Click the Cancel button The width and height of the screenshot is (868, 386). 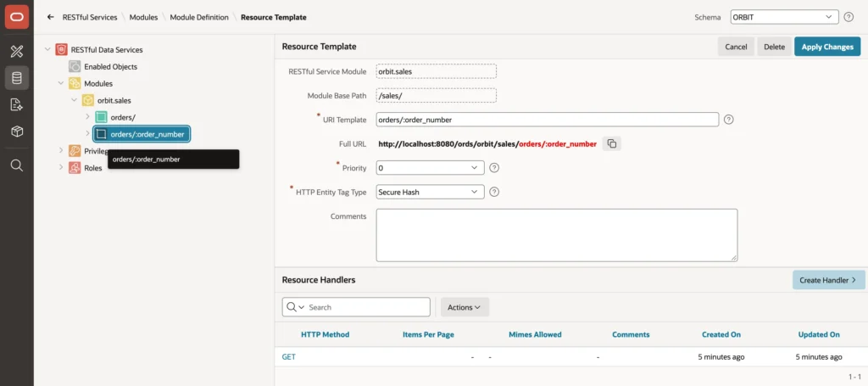point(737,47)
